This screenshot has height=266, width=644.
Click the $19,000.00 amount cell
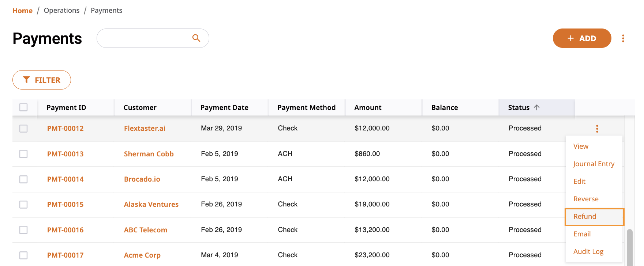pos(372,204)
